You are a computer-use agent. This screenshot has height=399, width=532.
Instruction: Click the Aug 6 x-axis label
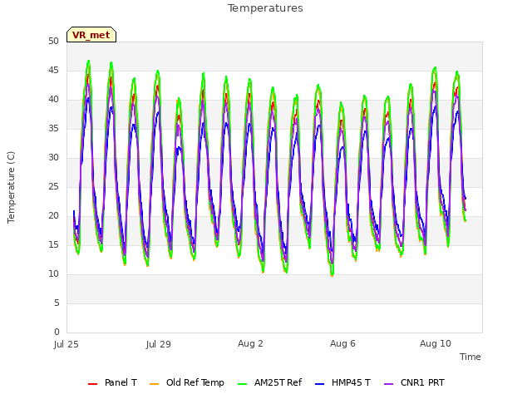click(x=342, y=343)
